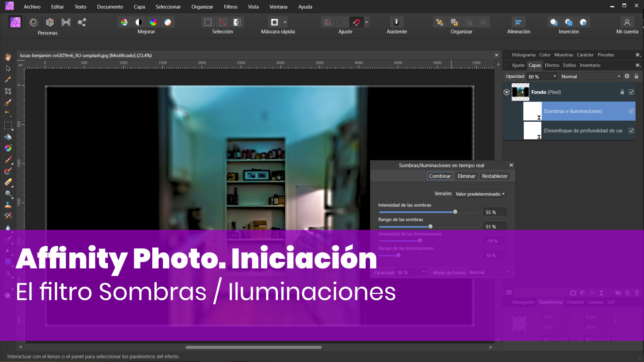Toggle lock icon beside blend mode
Image resolution: width=644 pixels, height=362 pixels.
coord(636,76)
